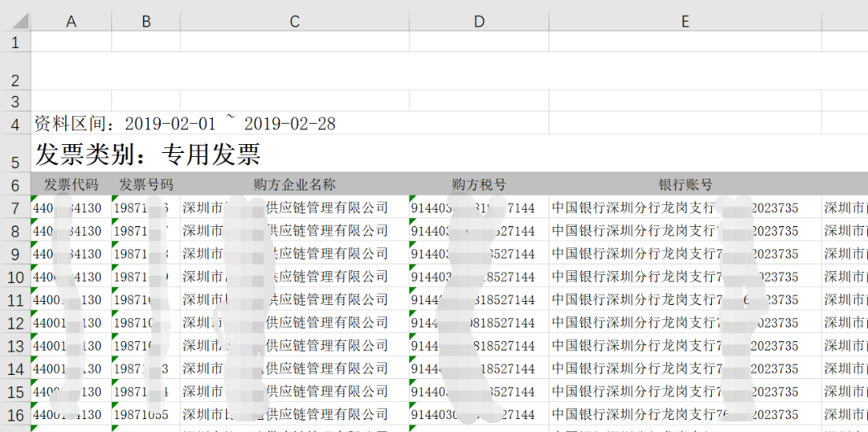Select column D header

pos(479,21)
